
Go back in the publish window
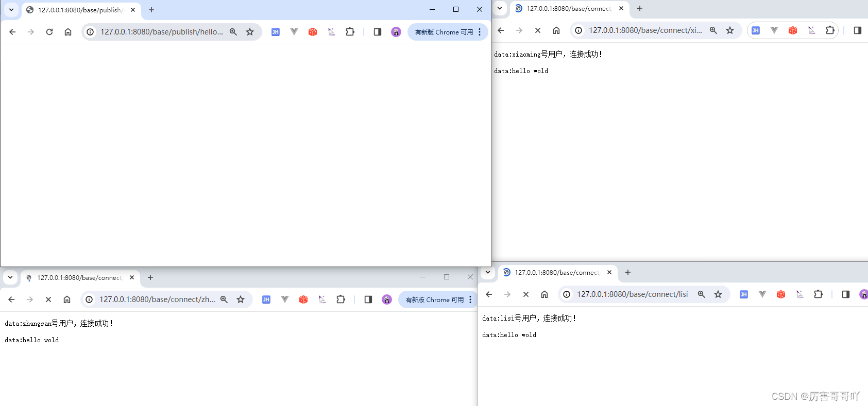coord(12,32)
